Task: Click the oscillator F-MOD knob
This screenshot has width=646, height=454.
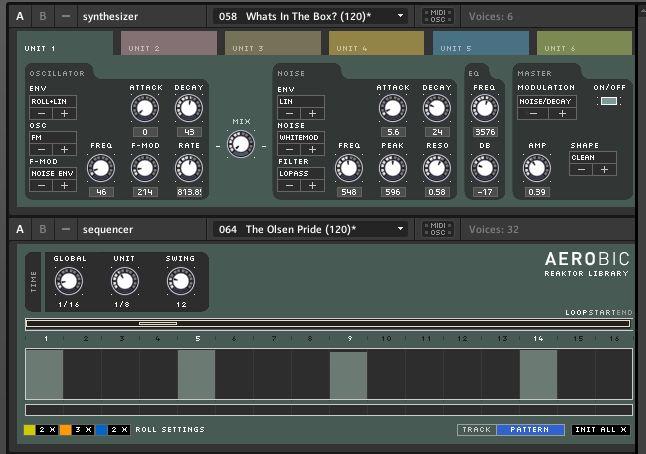Action: click(145, 168)
